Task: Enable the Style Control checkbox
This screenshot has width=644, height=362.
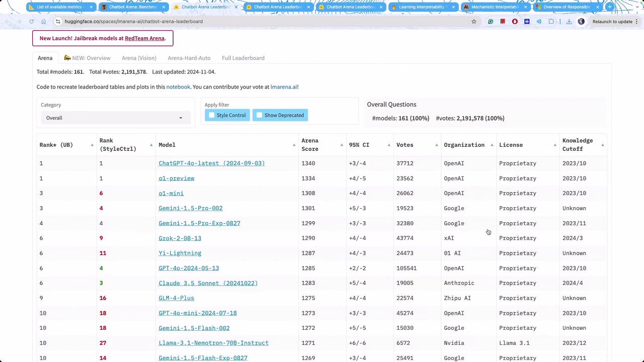Action: pos(212,115)
